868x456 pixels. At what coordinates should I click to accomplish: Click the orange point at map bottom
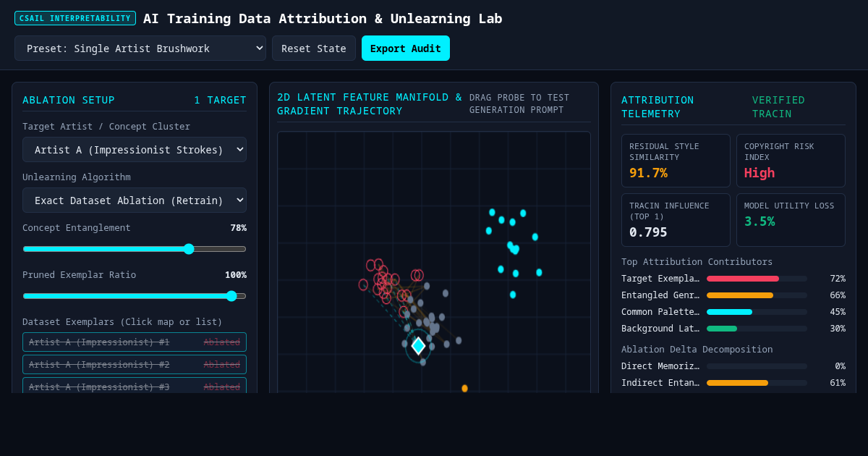pos(464,389)
